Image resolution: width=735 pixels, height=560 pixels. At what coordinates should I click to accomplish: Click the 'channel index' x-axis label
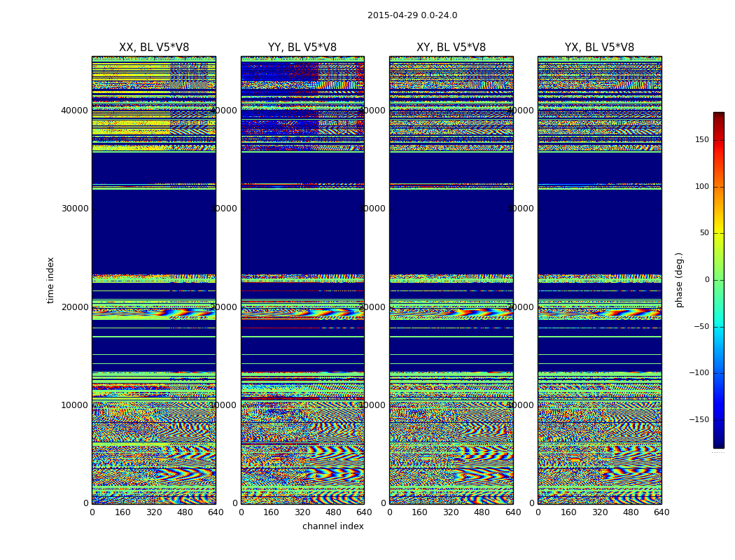pos(332,526)
